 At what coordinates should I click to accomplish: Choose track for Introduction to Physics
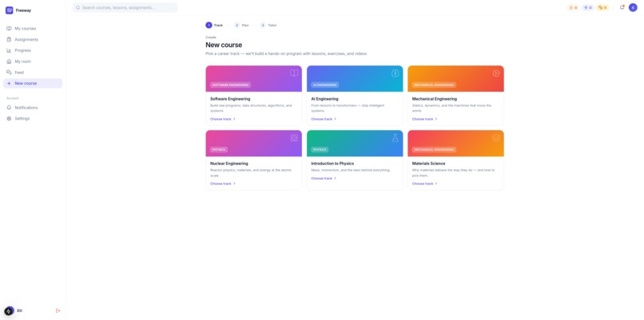coord(324,179)
